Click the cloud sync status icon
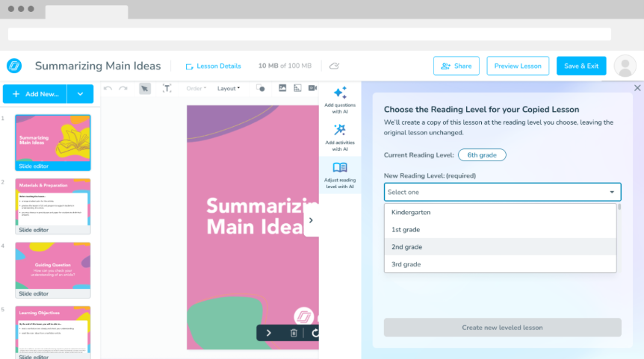Screen dimensions: 644x359 [x=334, y=66]
